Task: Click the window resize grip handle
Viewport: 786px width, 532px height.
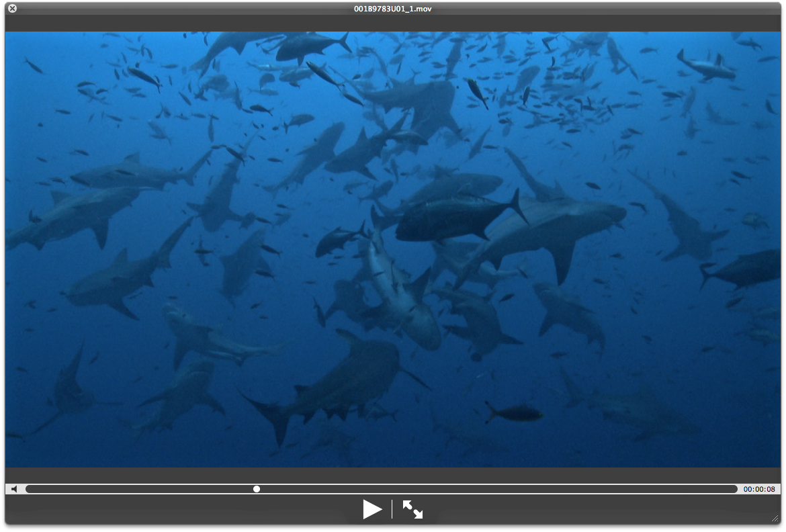Action: (x=776, y=519)
